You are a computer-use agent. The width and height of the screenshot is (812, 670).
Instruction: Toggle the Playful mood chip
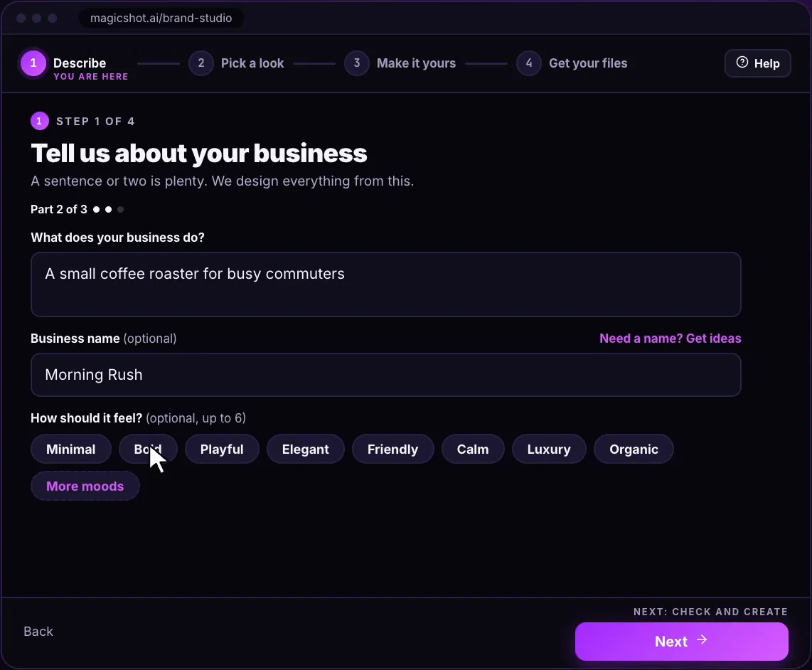click(x=222, y=450)
